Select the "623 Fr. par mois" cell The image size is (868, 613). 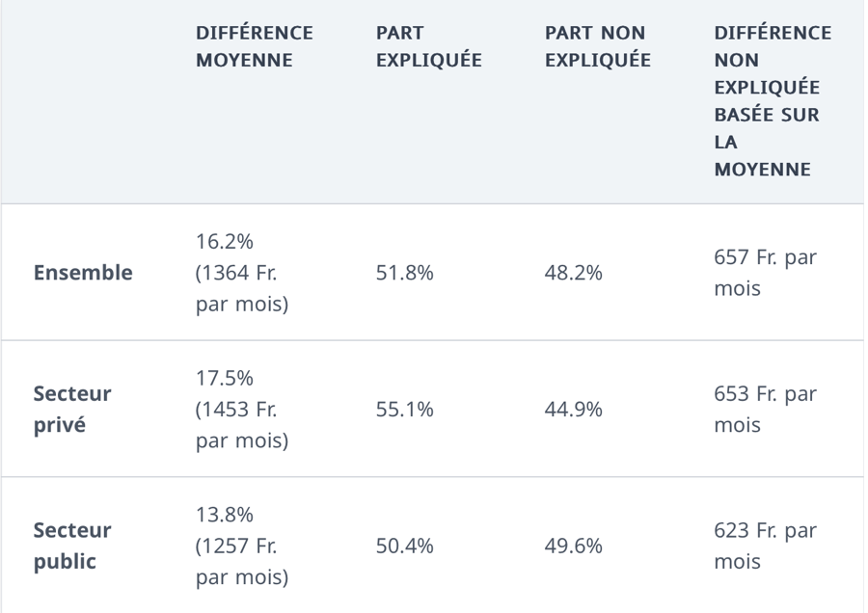765,546
